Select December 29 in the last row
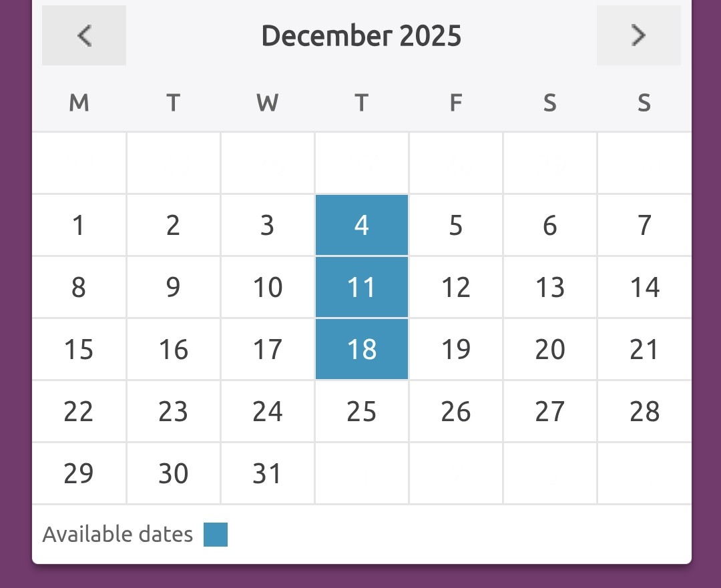 [79, 474]
